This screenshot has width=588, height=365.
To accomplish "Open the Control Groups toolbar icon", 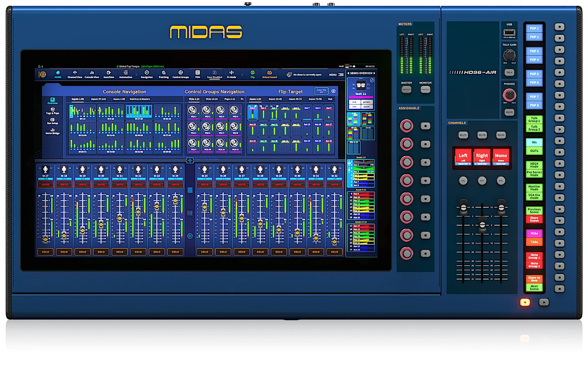I will click(181, 74).
